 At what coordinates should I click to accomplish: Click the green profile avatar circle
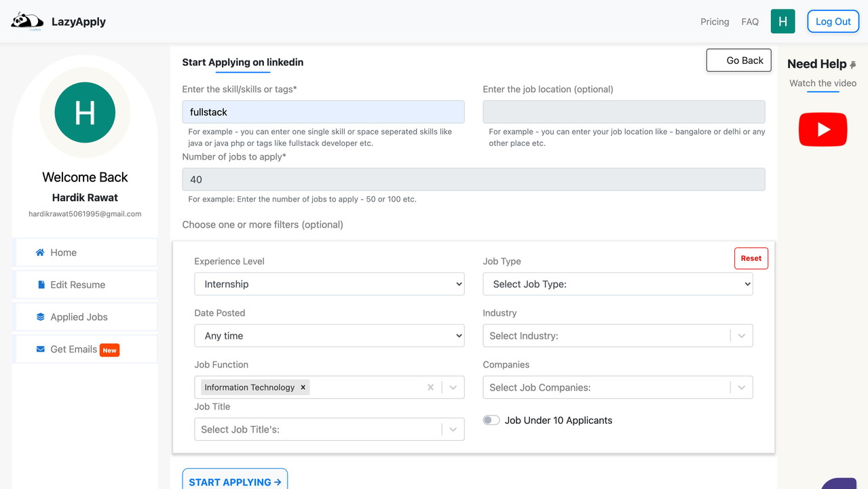coord(84,112)
